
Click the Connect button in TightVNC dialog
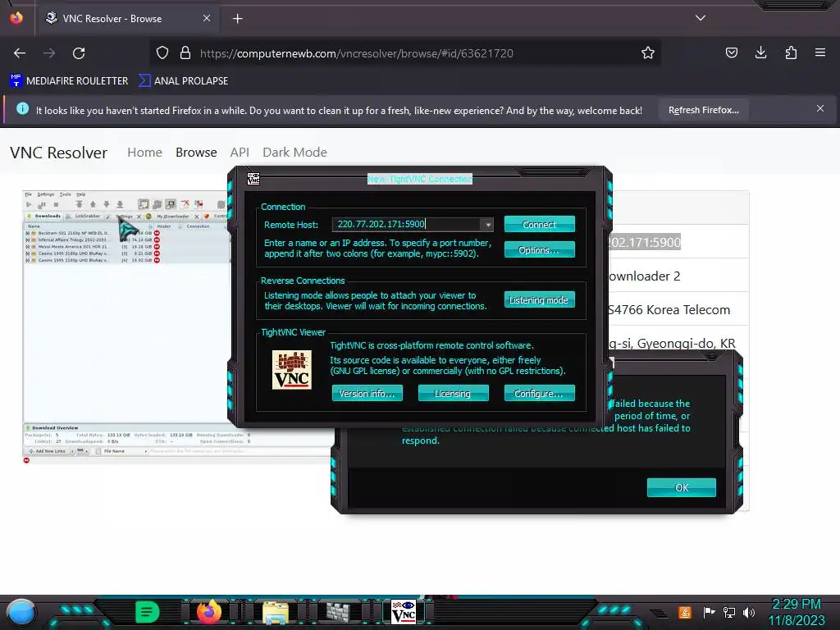[x=540, y=225]
